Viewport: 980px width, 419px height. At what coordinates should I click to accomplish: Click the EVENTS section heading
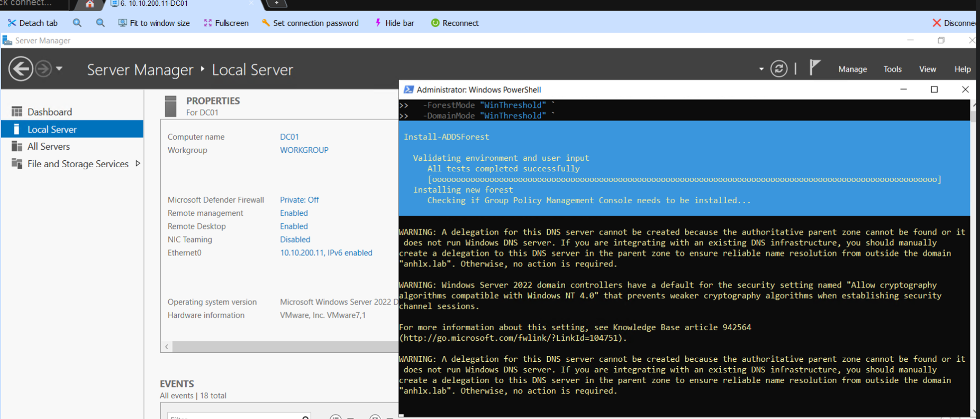click(177, 384)
